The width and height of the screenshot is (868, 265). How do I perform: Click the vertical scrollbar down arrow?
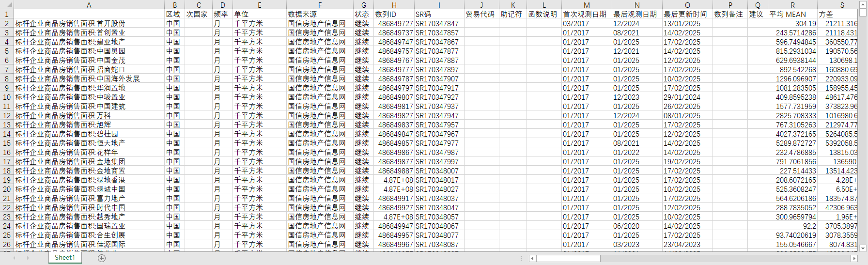[x=863, y=248]
